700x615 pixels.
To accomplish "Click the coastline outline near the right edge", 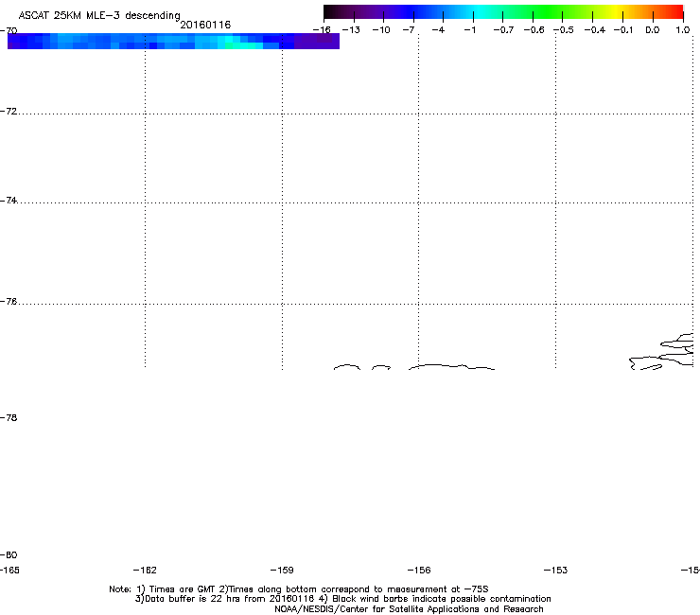I will tap(661, 352).
